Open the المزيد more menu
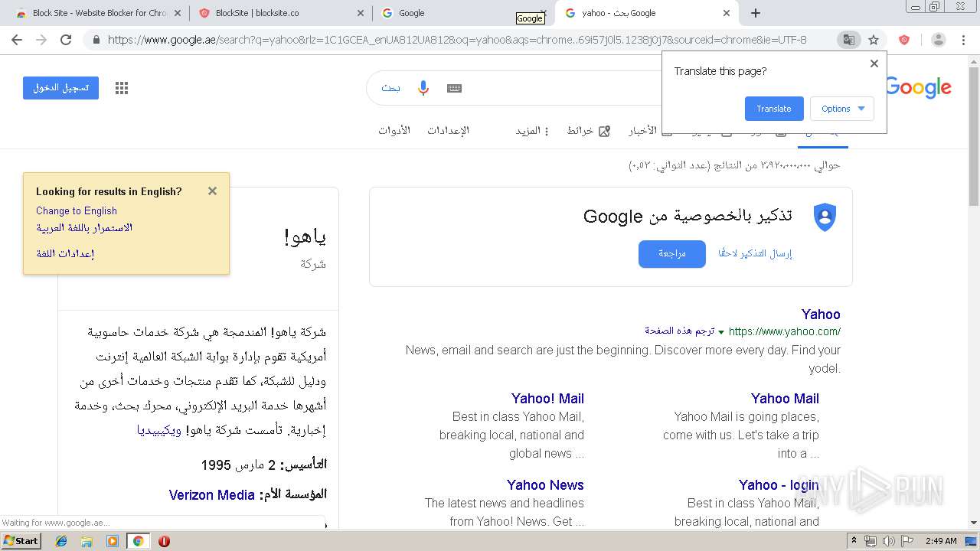 click(x=532, y=131)
